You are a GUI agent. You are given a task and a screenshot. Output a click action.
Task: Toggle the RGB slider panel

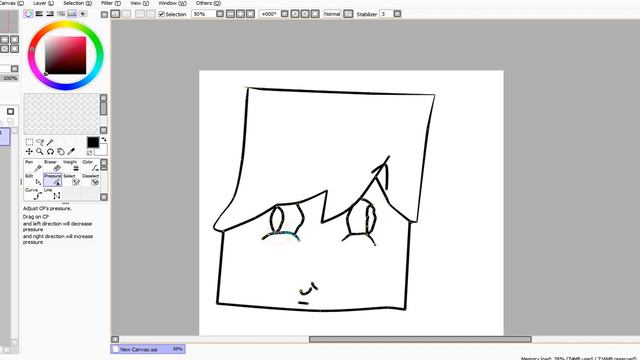coord(39,14)
